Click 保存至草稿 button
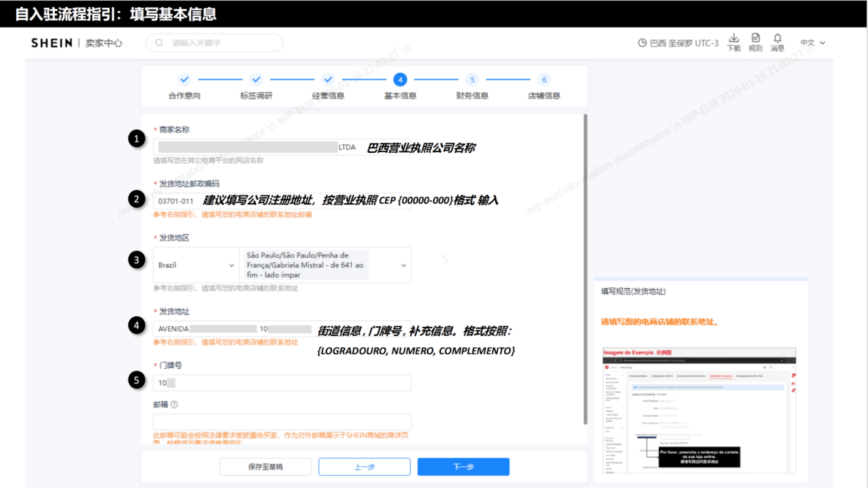The height and width of the screenshot is (488, 868). coord(265,467)
